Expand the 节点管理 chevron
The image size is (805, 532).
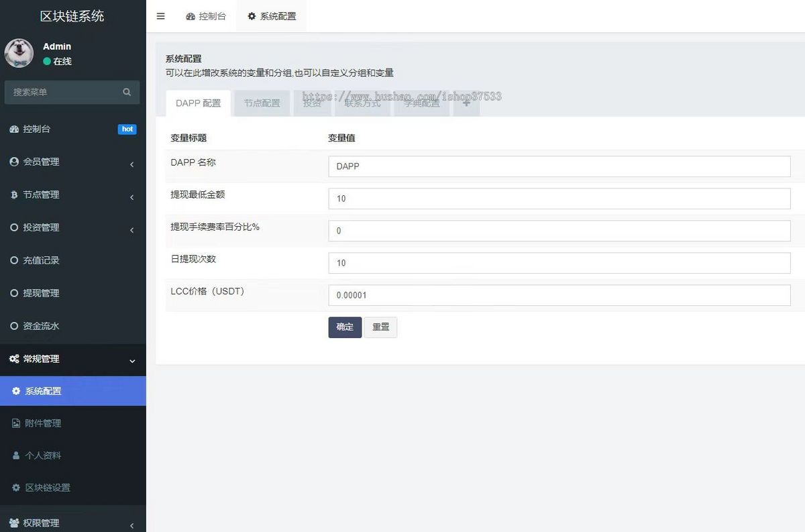pos(131,197)
